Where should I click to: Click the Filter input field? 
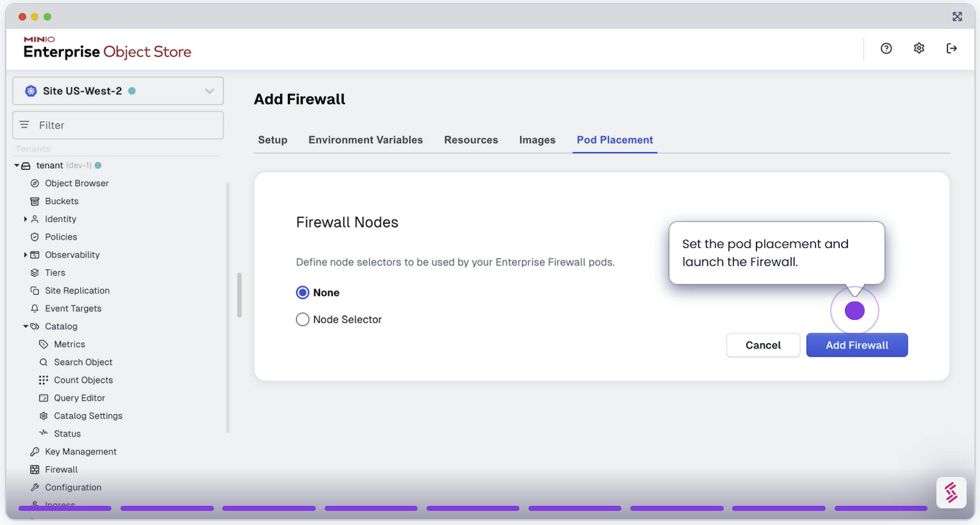tap(122, 125)
